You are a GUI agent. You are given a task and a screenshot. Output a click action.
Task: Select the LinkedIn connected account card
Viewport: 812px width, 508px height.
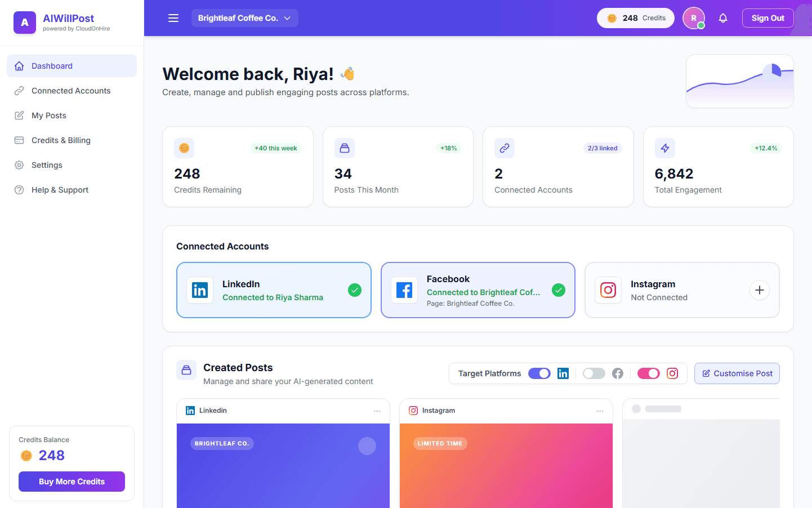274,290
